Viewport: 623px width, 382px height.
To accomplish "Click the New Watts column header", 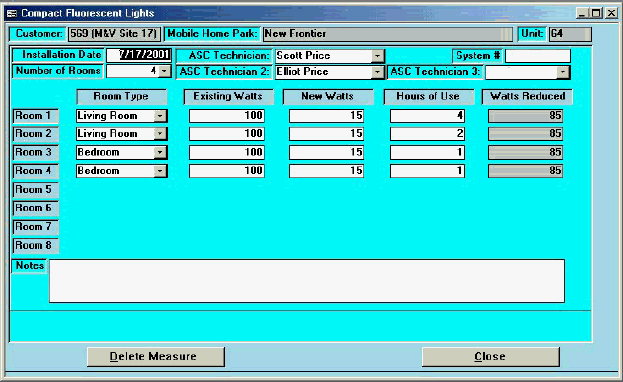I will [328, 97].
